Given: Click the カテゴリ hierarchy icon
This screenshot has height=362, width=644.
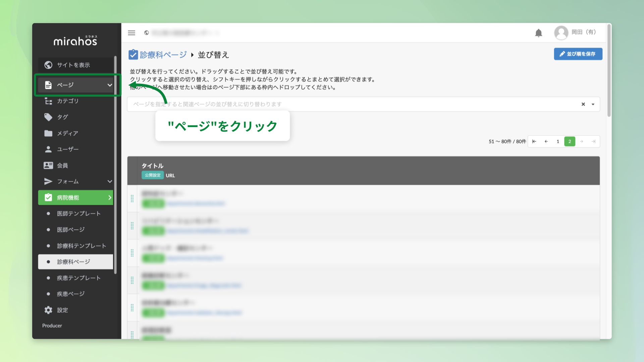Looking at the screenshot, I should (x=48, y=101).
